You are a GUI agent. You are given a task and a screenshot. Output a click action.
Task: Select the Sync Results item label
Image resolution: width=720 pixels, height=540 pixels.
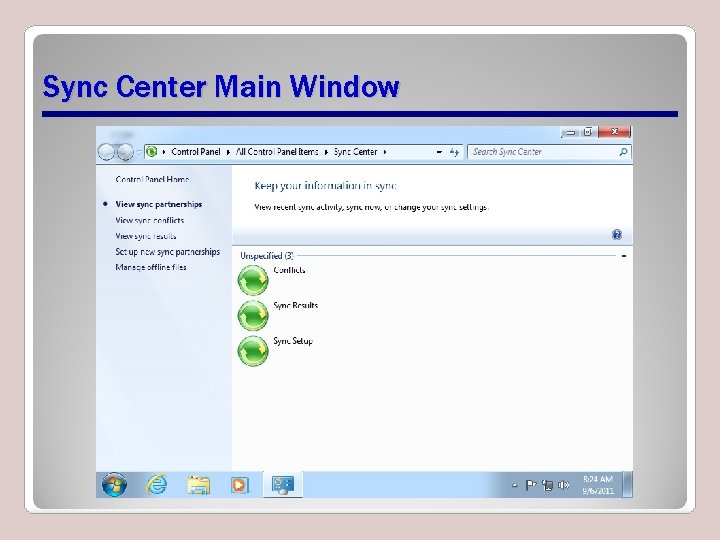click(295, 305)
